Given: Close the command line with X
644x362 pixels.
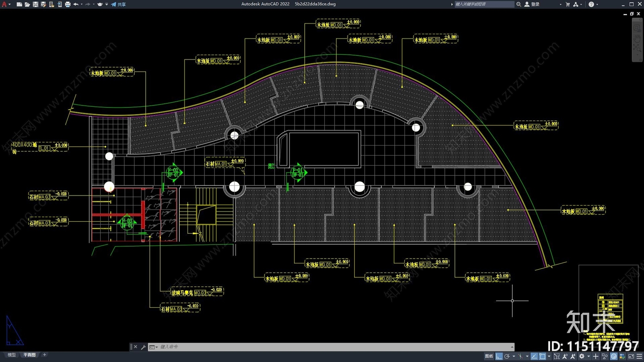Looking at the screenshot, I should click(x=135, y=347).
